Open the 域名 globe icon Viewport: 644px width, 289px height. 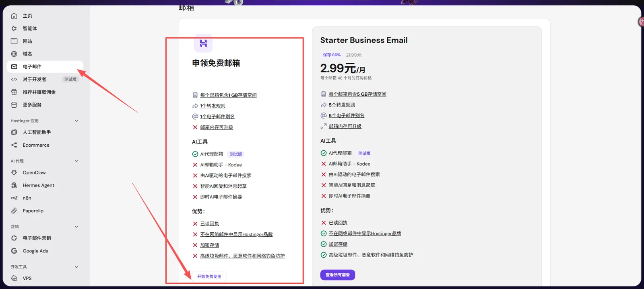tap(14, 54)
